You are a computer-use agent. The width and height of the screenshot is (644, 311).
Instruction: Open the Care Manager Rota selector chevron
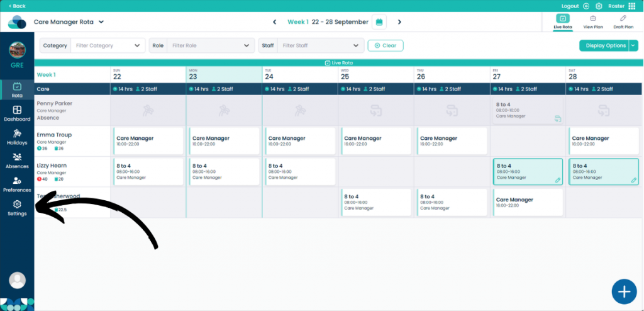click(101, 22)
